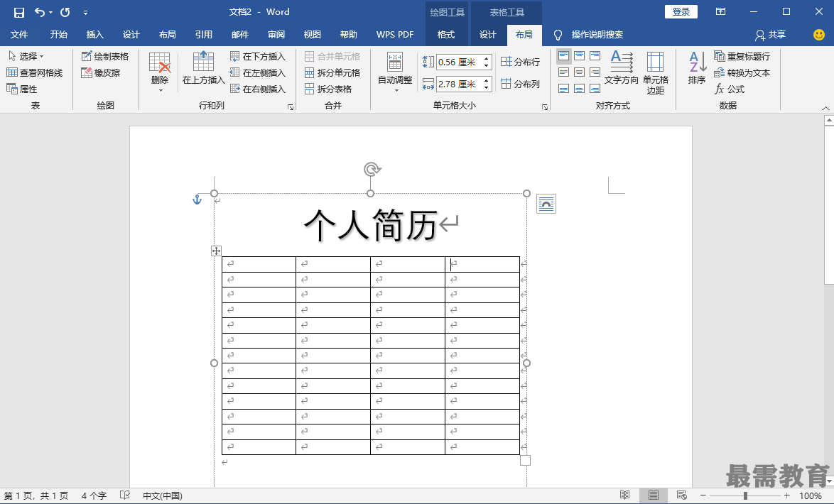Click the 中文(中国) language indicator
Image resolution: width=834 pixels, height=504 pixels.
[x=162, y=495]
